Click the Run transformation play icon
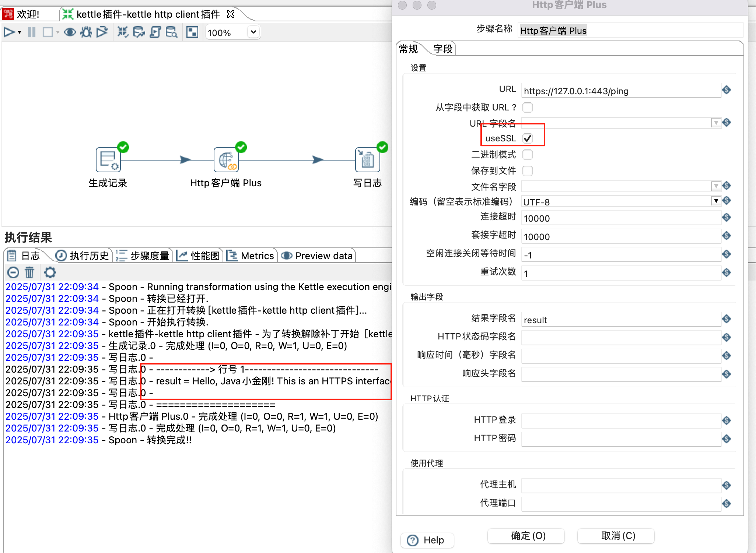The image size is (756, 553). click(x=9, y=32)
